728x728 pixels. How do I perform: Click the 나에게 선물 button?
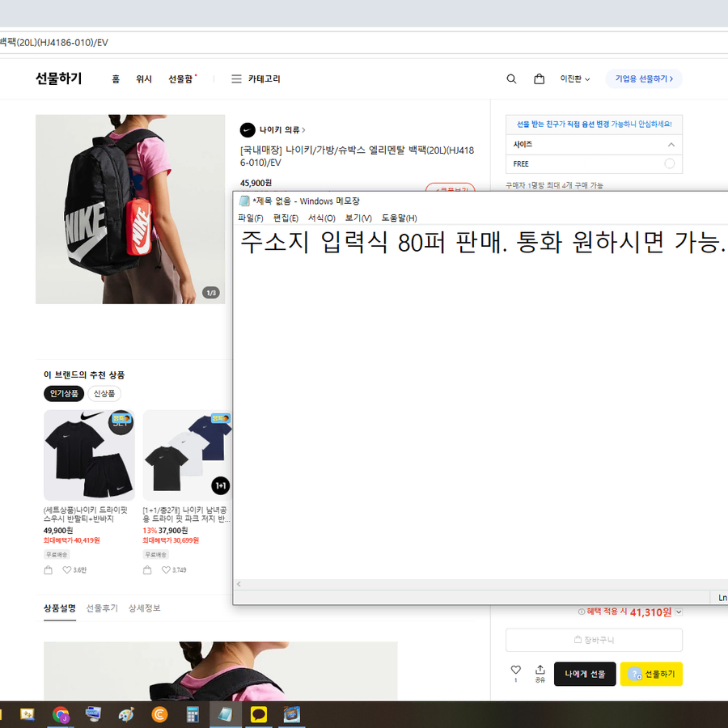[x=585, y=674]
